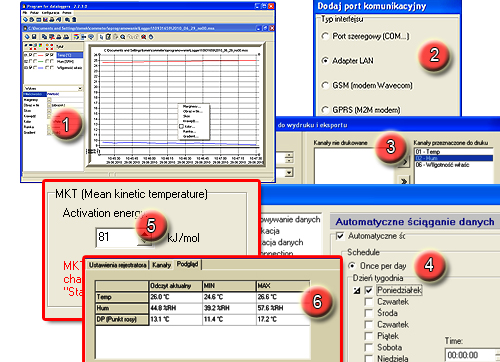Check the Środa checkbox
Image resolution: width=500 pixels, height=362 pixels.
[369, 313]
